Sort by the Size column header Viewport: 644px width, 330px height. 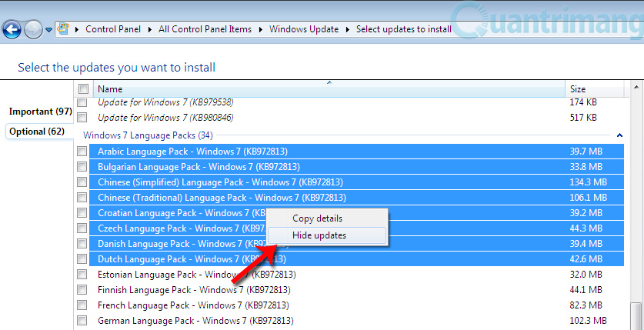pyautogui.click(x=595, y=88)
